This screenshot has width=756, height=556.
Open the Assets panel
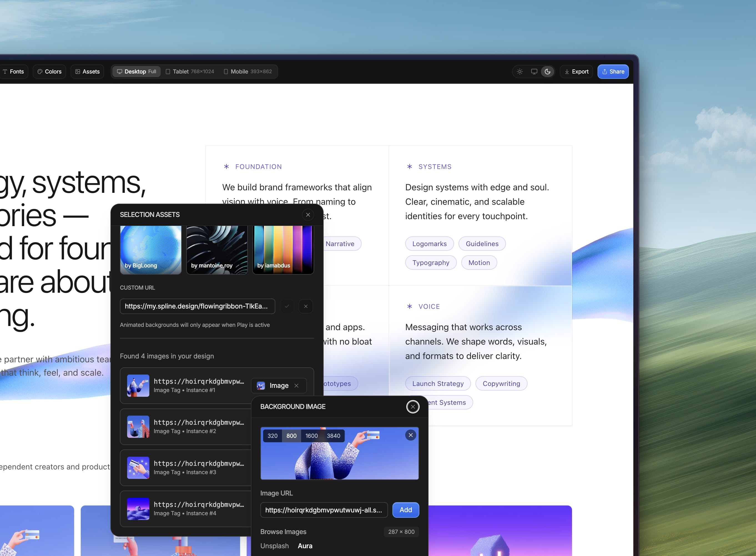(87, 72)
